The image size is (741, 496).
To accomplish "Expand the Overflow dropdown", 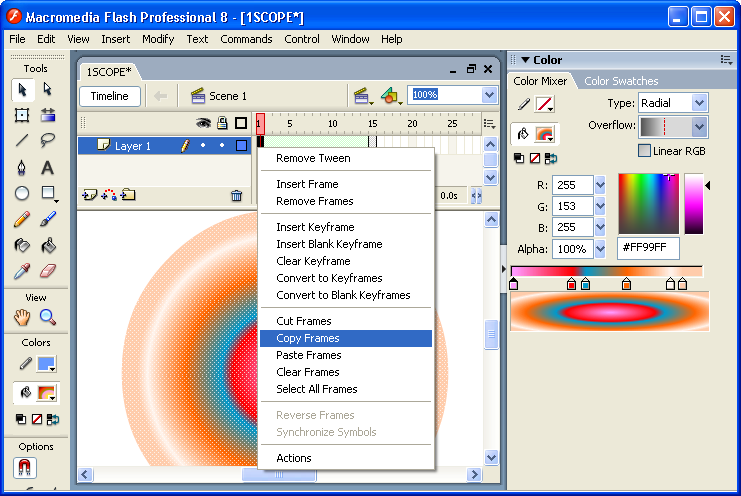I will click(699, 127).
